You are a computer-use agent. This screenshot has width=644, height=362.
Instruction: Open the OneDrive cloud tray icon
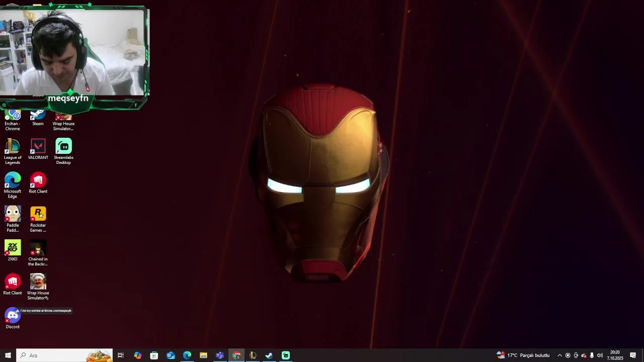point(584,355)
